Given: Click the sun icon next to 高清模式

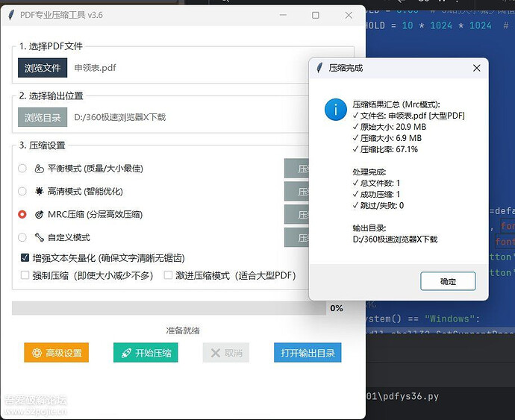Looking at the screenshot, I should click(x=39, y=191).
